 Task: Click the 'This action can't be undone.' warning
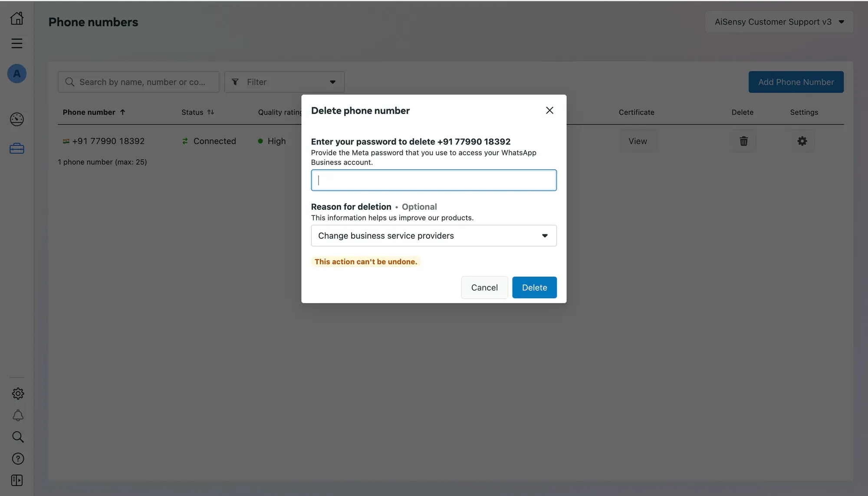click(x=365, y=262)
